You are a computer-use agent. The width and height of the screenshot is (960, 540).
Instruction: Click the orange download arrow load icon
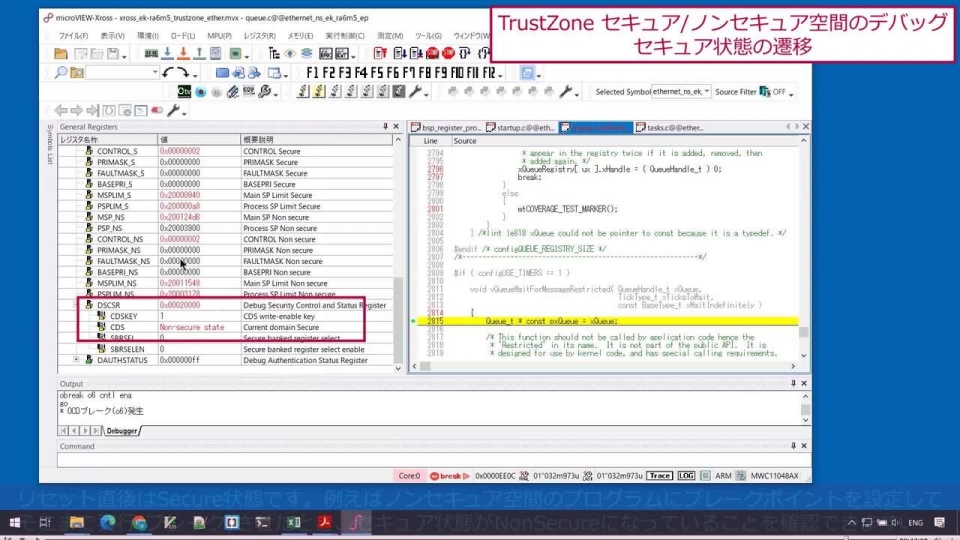click(183, 54)
